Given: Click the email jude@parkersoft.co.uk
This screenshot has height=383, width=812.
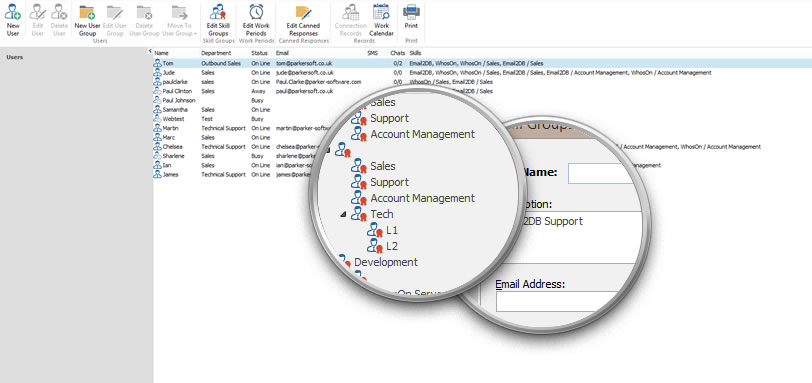Looking at the screenshot, I should coord(304,73).
